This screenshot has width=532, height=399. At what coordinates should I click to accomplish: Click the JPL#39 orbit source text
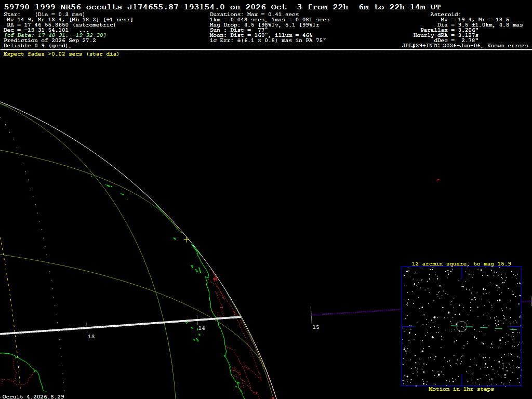coord(465,46)
